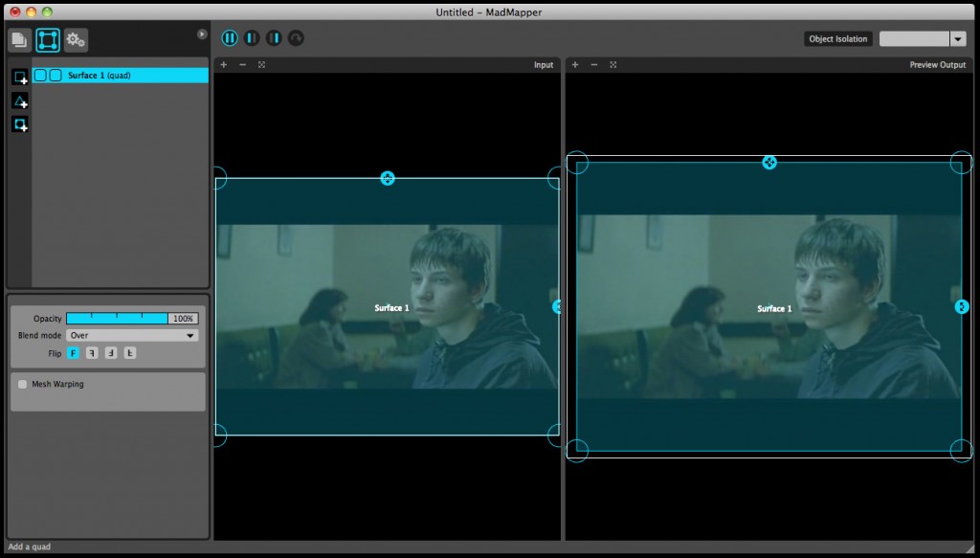Fit the Input view to panel
This screenshot has height=558, width=980.
point(262,64)
